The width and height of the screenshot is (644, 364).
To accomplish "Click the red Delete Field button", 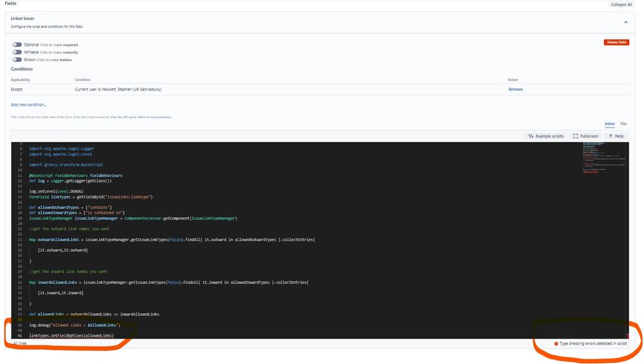I will [616, 43].
